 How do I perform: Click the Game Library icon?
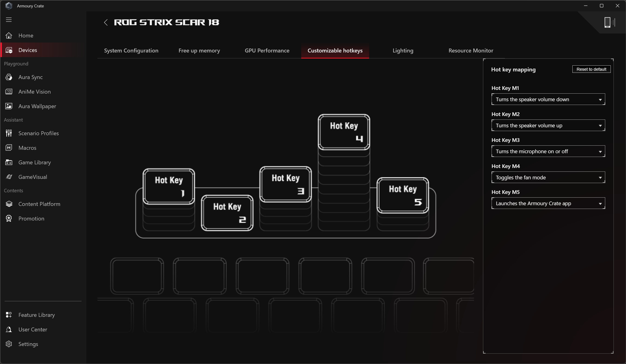click(x=9, y=162)
